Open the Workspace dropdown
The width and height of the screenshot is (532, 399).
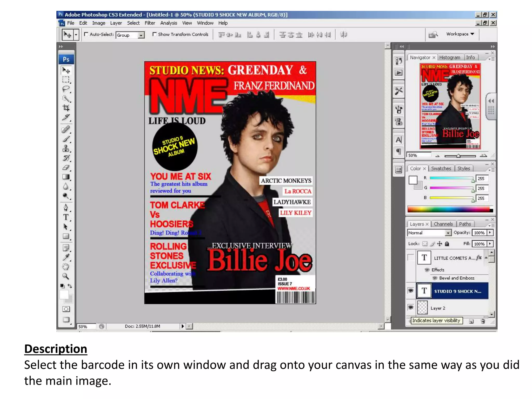[x=460, y=34]
